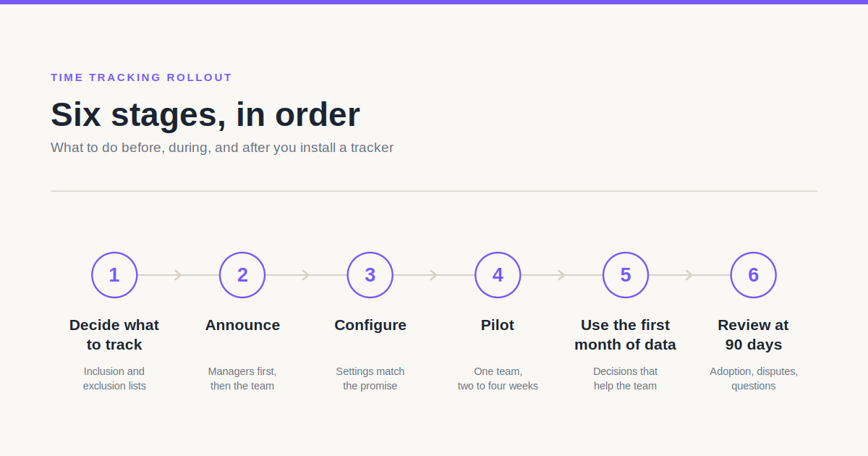The width and height of the screenshot is (868, 456).
Task: Click the arrow between stages 5 and 6
Action: pos(689,275)
